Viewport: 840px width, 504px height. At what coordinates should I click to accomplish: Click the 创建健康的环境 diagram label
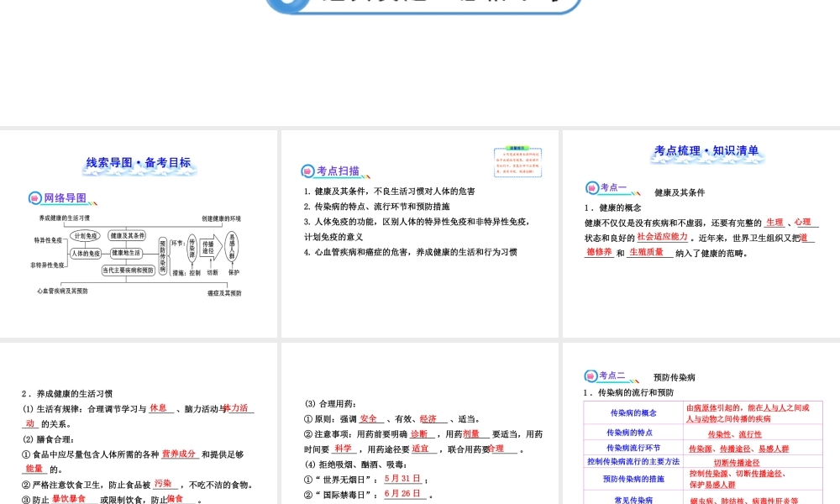tap(221, 218)
